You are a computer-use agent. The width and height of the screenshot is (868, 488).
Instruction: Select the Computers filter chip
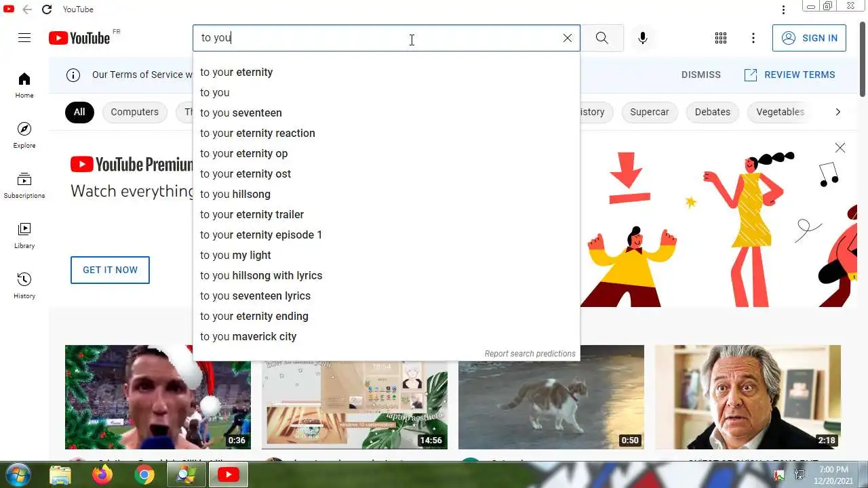coord(134,113)
